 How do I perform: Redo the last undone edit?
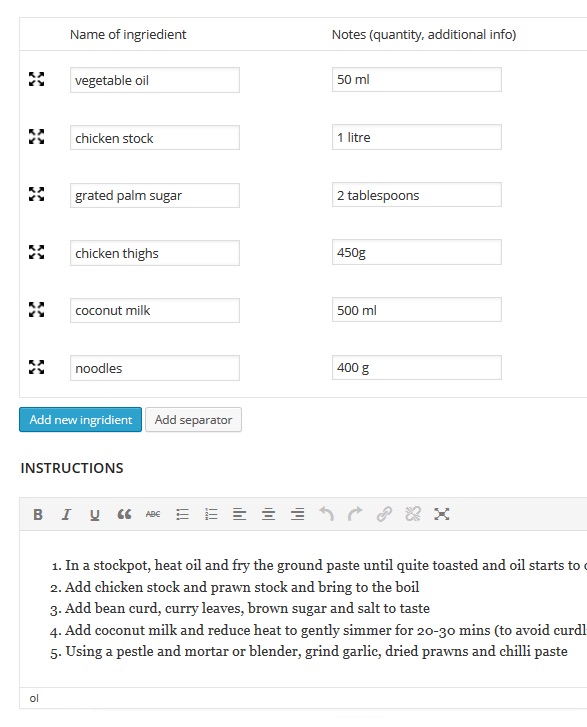click(355, 514)
